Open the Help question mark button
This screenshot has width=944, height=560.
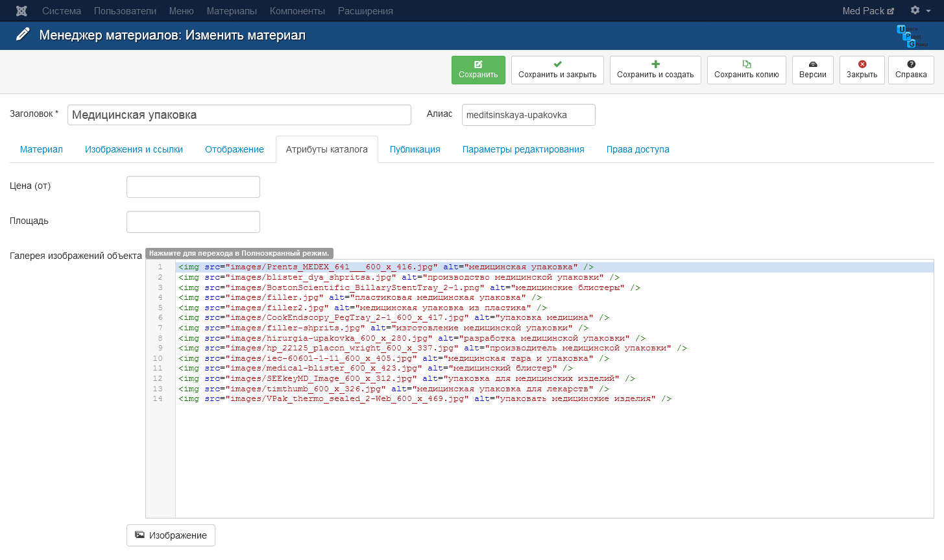pyautogui.click(x=911, y=70)
